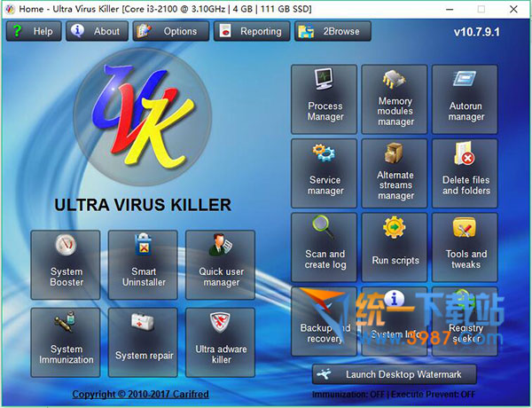
Task: Open the Reporting section
Action: pyautogui.click(x=252, y=31)
